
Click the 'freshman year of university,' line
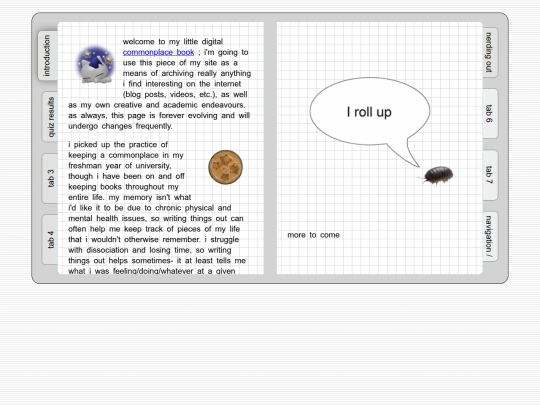pos(120,166)
